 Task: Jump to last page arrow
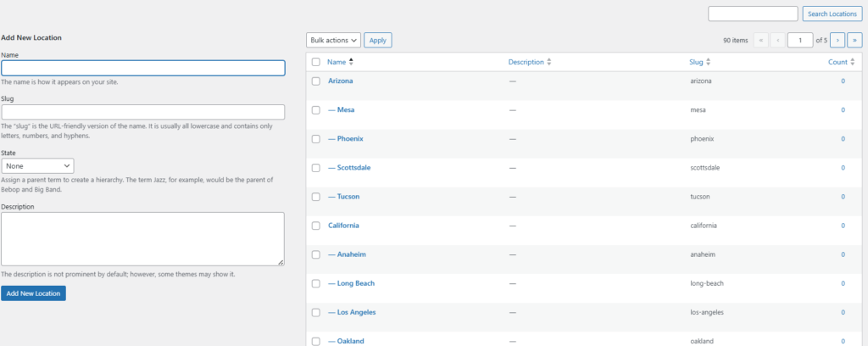855,40
